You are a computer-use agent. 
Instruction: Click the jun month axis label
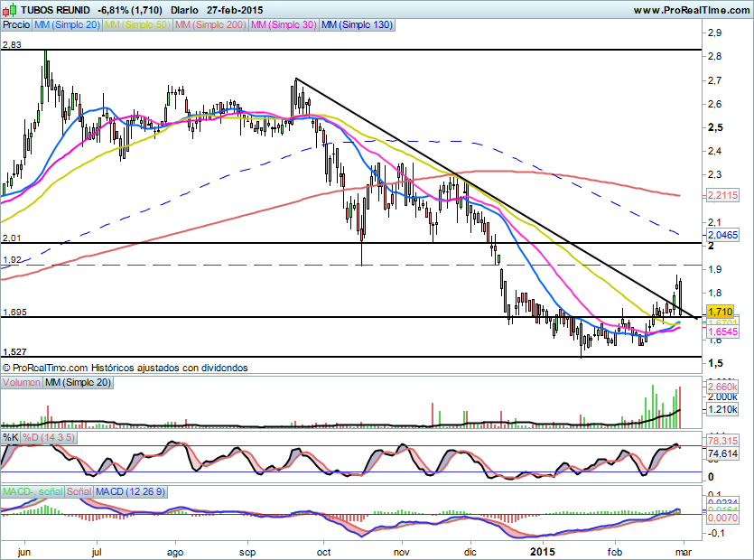pyautogui.click(x=24, y=552)
